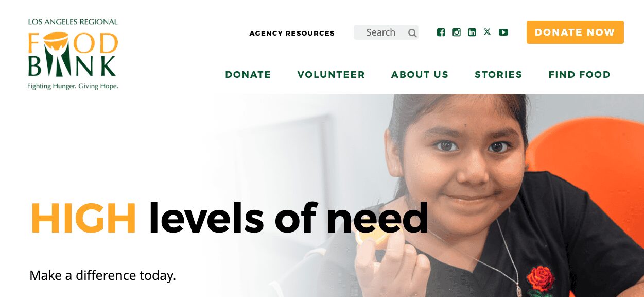Click the "Make a difference today." text
The height and width of the screenshot is (297, 644).
click(103, 275)
